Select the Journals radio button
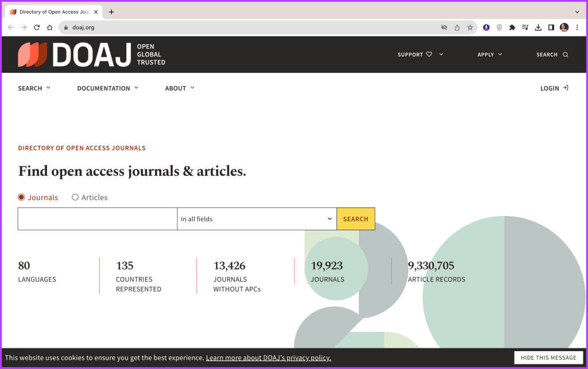This screenshot has height=369, width=588. tap(21, 197)
